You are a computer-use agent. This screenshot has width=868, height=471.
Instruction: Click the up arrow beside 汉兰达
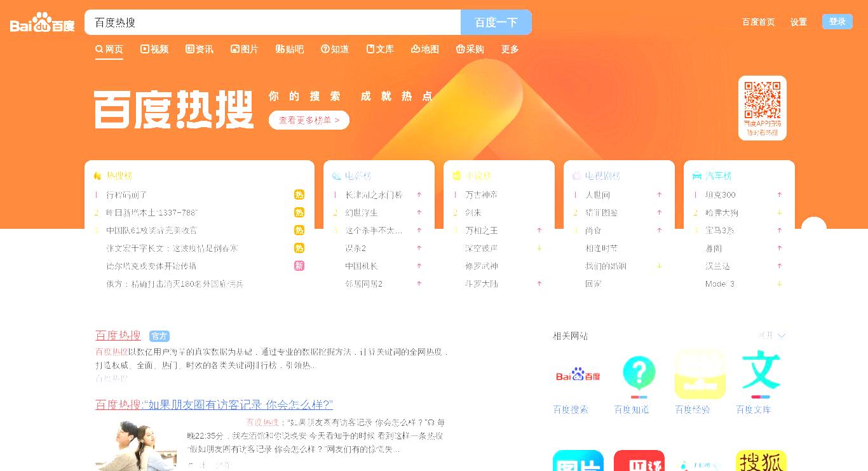[x=780, y=266]
